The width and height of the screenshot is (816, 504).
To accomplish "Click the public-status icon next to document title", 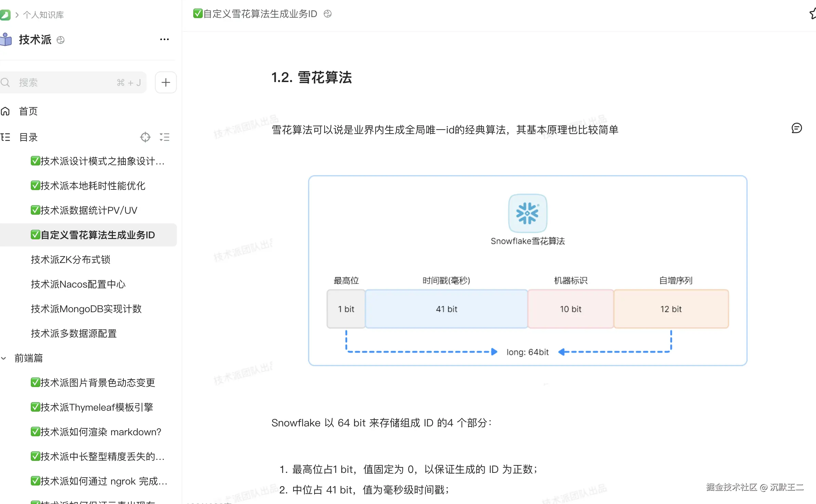I will tap(328, 14).
